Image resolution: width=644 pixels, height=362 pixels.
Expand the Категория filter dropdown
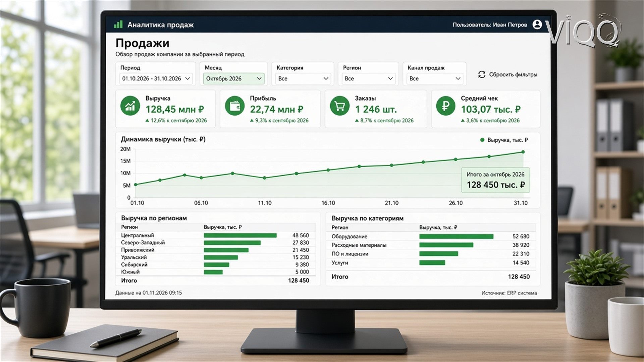[x=303, y=78]
